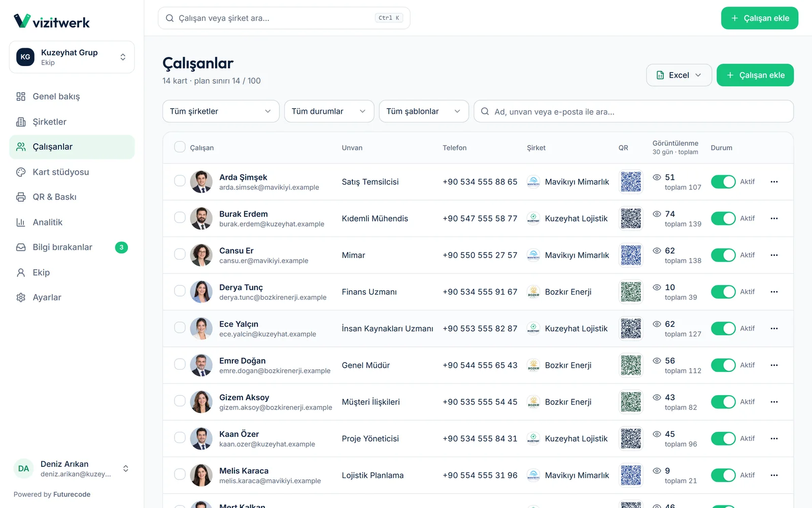
Task: Click the vizitwerk logo
Action: click(x=52, y=21)
